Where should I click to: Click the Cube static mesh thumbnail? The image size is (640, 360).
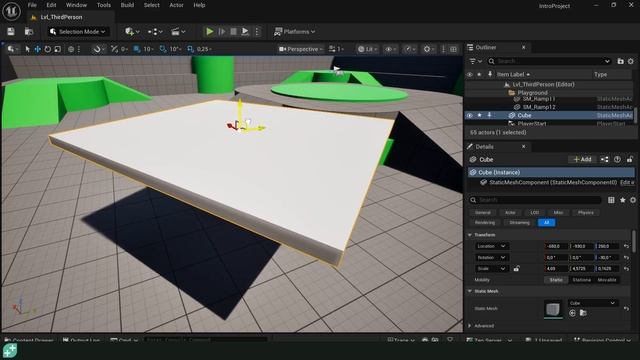[x=553, y=309]
